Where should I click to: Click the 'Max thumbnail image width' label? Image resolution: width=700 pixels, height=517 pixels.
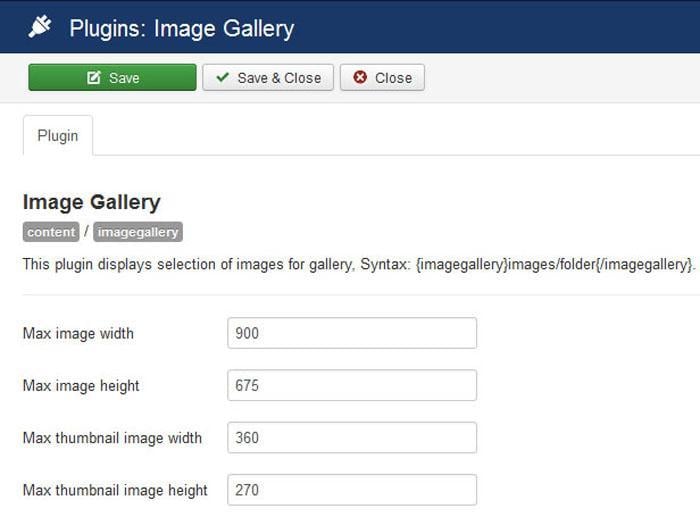click(112, 438)
